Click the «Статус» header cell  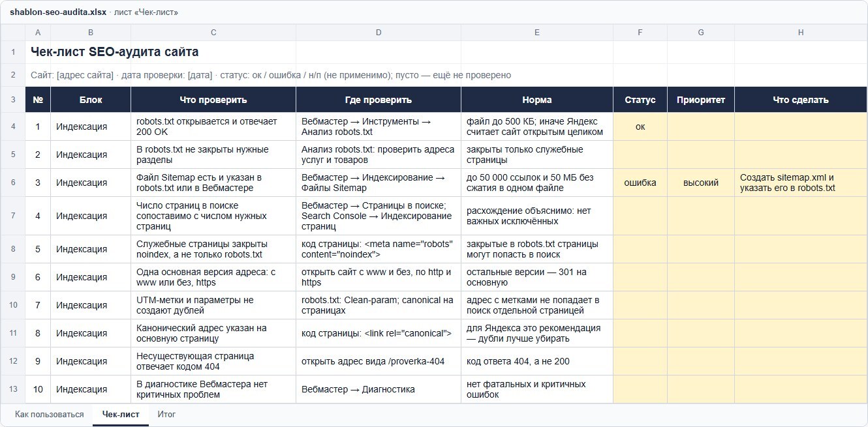(x=640, y=100)
